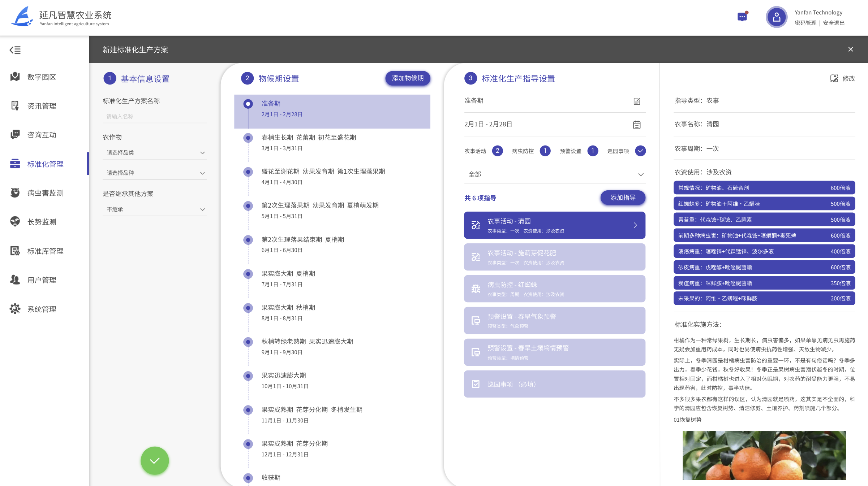Image resolution: width=868 pixels, height=486 pixels.
Task: Toggle the 农事活动 filter count badge
Action: (x=497, y=151)
